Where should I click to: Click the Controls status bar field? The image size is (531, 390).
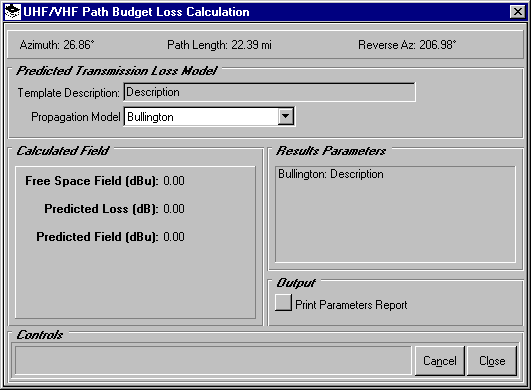(213, 361)
